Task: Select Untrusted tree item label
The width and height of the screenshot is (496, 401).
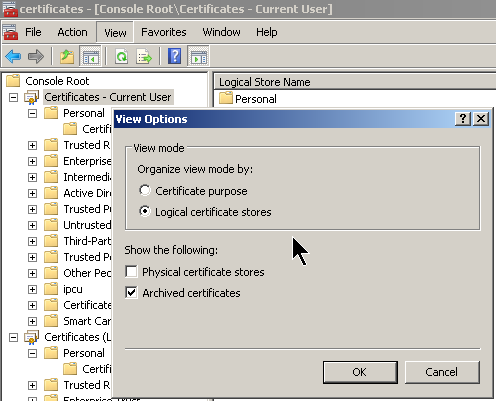Action: pyautogui.click(x=87, y=225)
